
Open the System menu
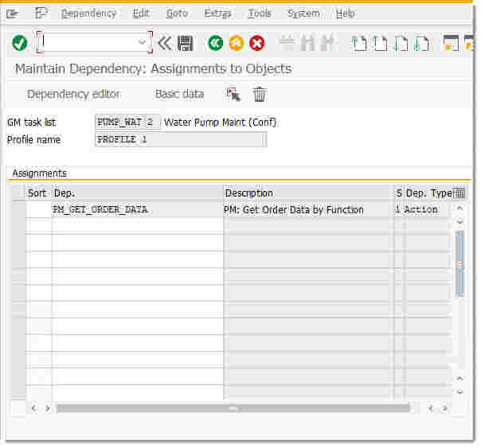303,14
